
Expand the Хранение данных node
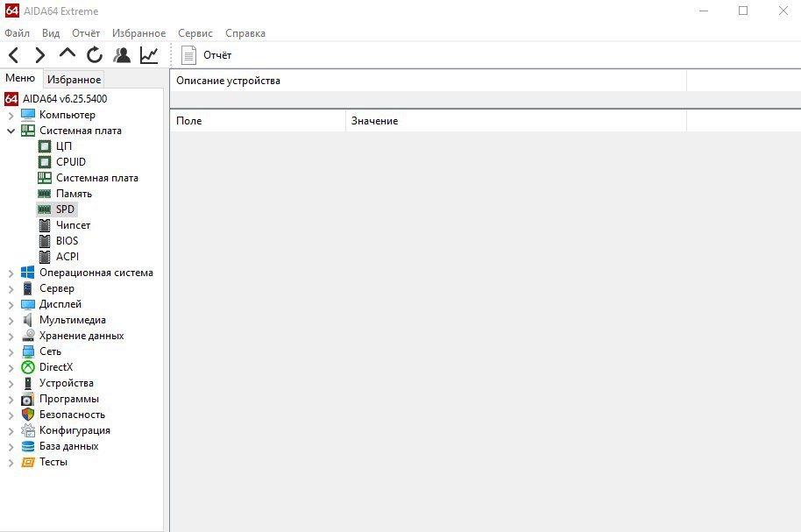[x=11, y=337]
